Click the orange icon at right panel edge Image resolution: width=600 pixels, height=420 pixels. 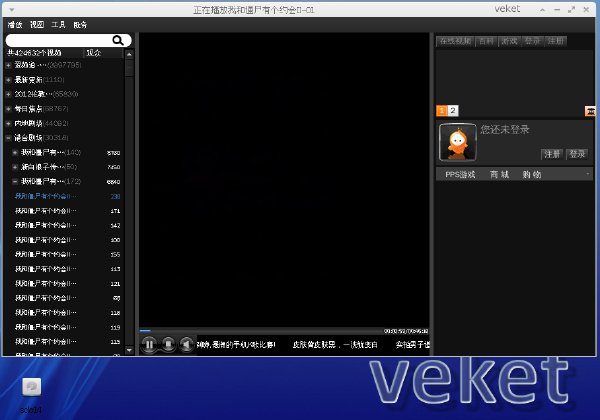pyautogui.click(x=590, y=111)
